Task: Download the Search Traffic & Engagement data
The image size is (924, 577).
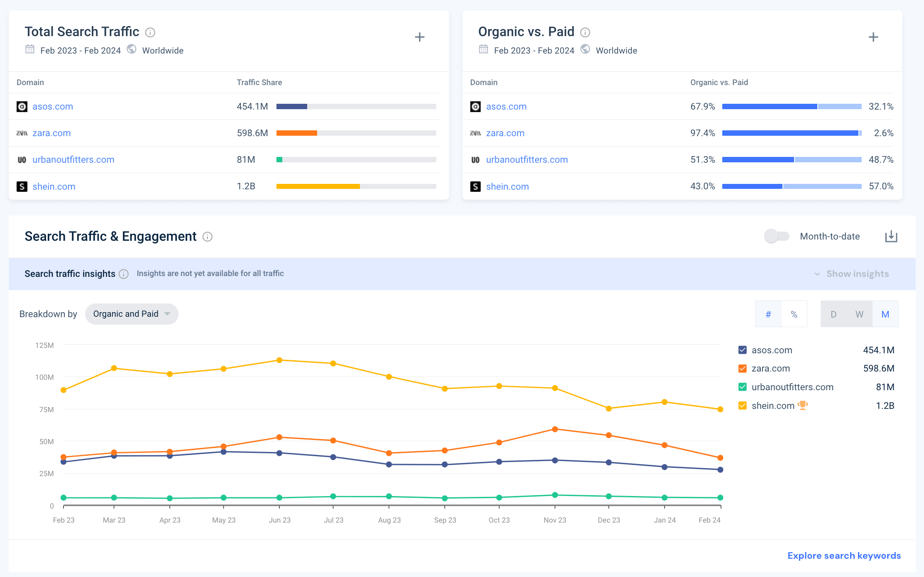Action: coord(891,236)
